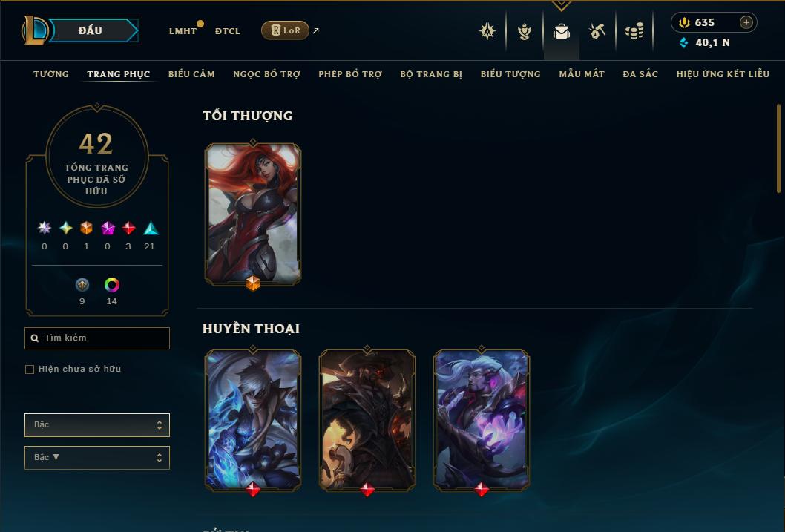
Task: Toggle the 'Hiện chưa sở hữu' checkbox
Action: pos(30,370)
